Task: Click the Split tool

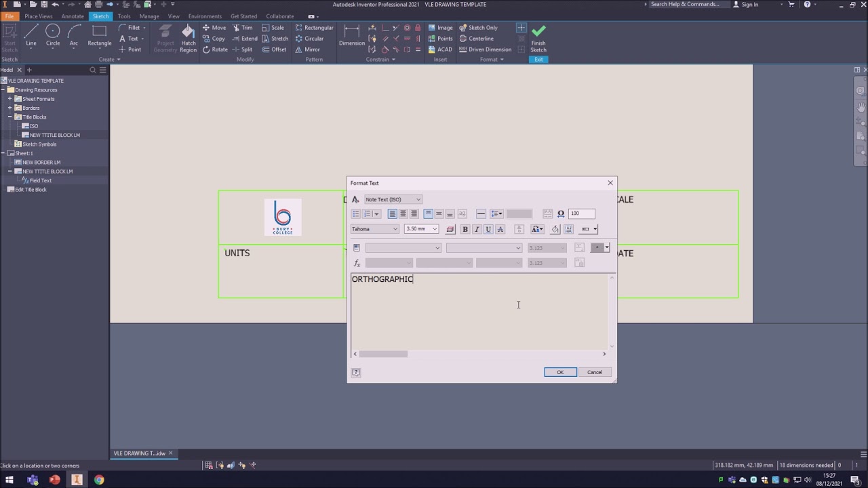Action: click(x=242, y=49)
